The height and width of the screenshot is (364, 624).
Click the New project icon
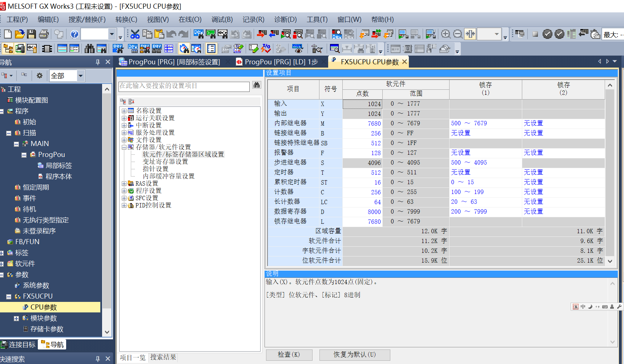click(8, 34)
